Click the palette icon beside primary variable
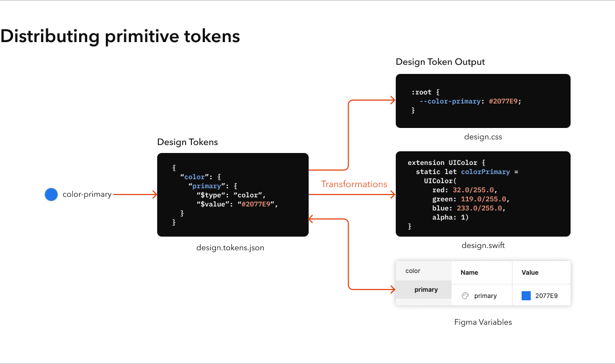This screenshot has width=615, height=364. pos(464,295)
